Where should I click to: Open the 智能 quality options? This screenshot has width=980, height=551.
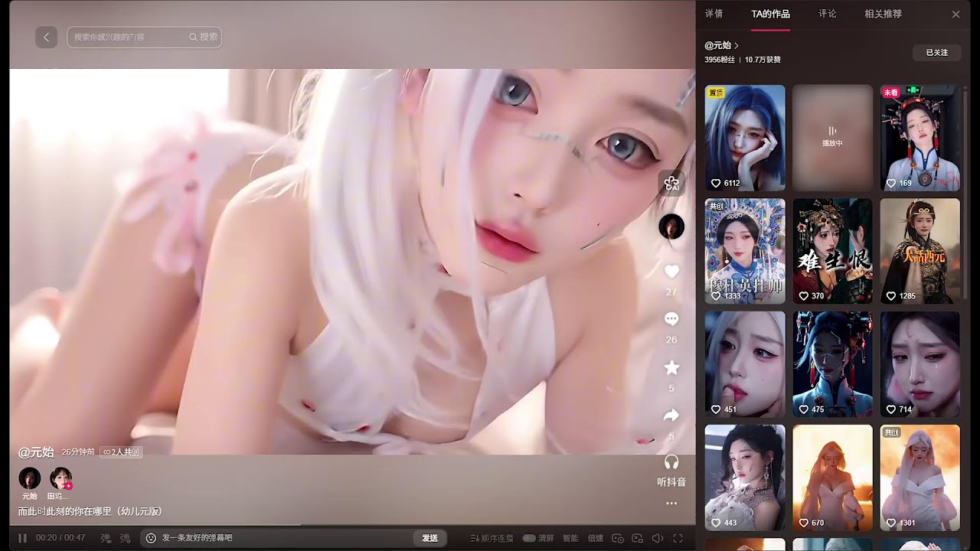click(570, 538)
